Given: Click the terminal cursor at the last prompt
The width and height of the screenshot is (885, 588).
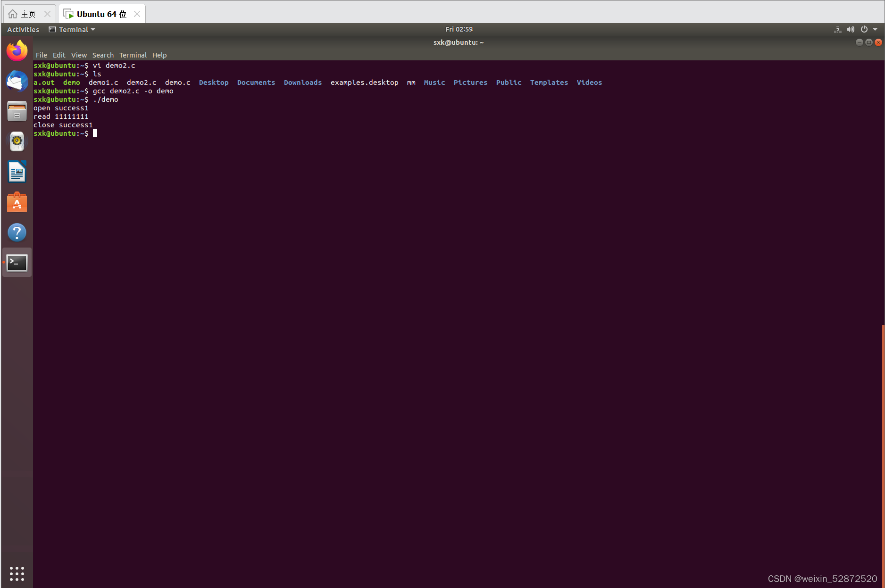Looking at the screenshot, I should tap(95, 133).
